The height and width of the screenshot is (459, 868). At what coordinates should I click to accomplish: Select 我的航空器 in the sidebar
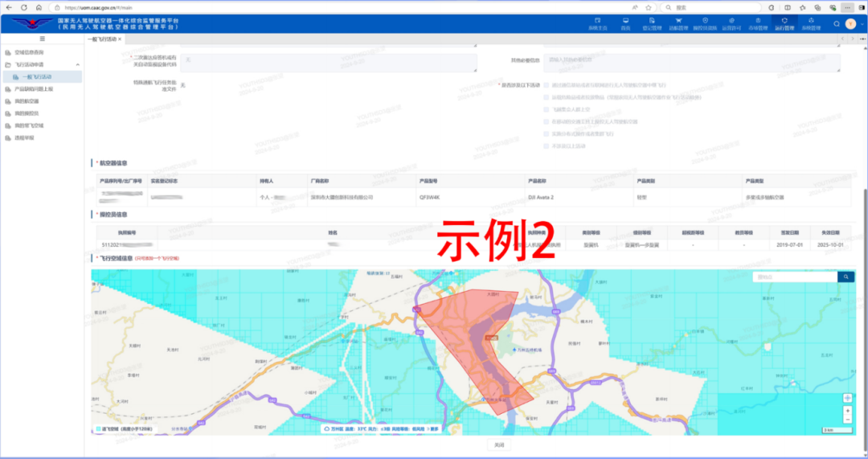pyautogui.click(x=26, y=101)
